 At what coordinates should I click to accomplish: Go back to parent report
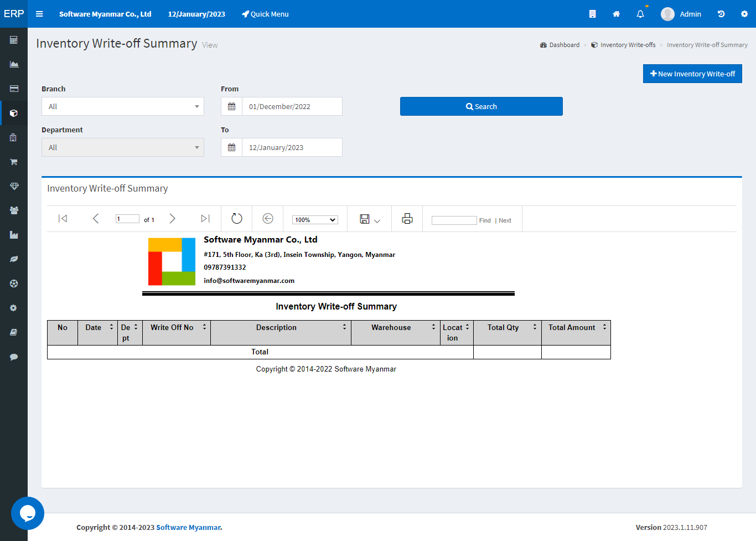click(x=268, y=219)
